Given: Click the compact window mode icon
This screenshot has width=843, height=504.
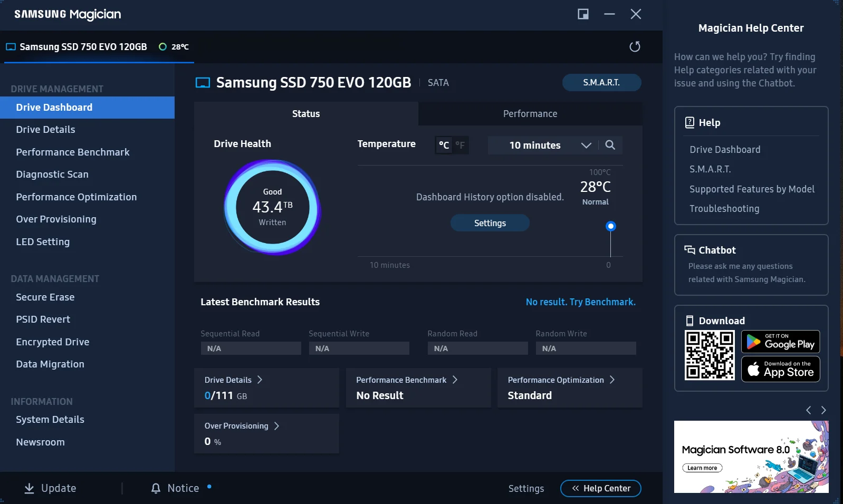Looking at the screenshot, I should coord(583,14).
